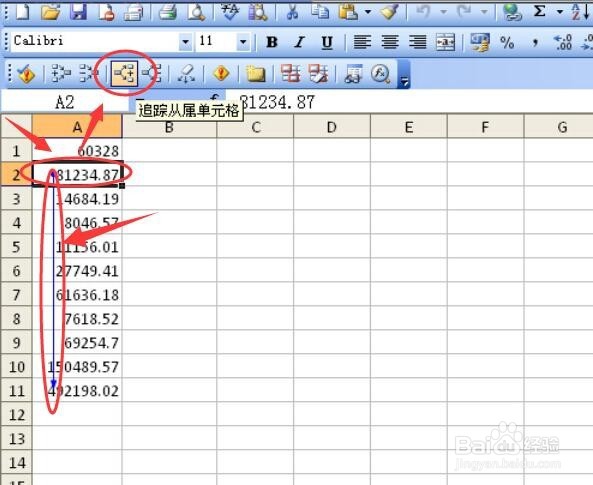Image resolution: width=593 pixels, height=485 pixels.
Task: Add a new comment with the yellow note icon
Action: [256, 73]
